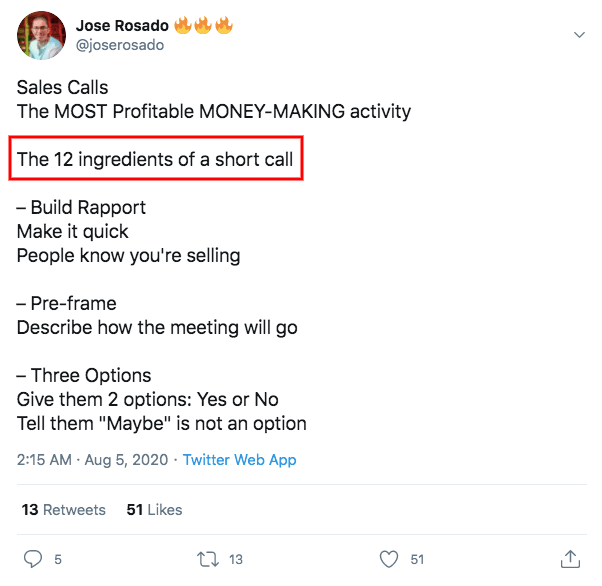The image size is (602, 586).
Task: Open the Twitter Web App source link
Action: (239, 460)
